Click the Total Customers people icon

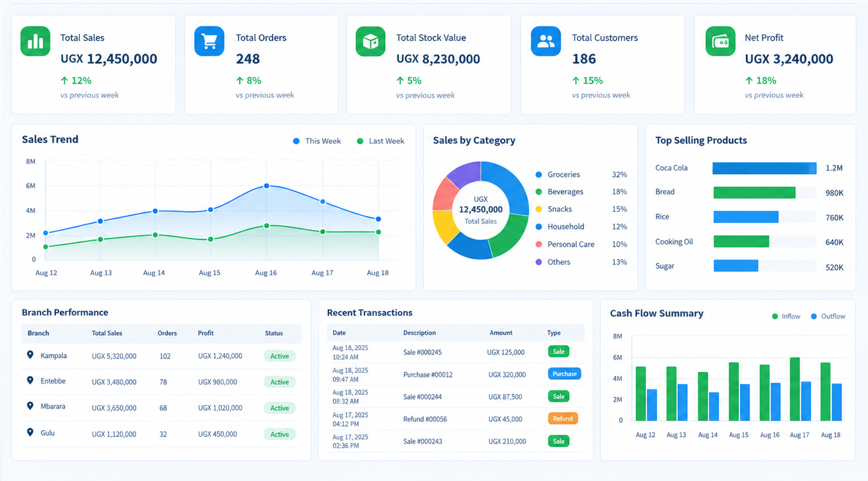(546, 41)
